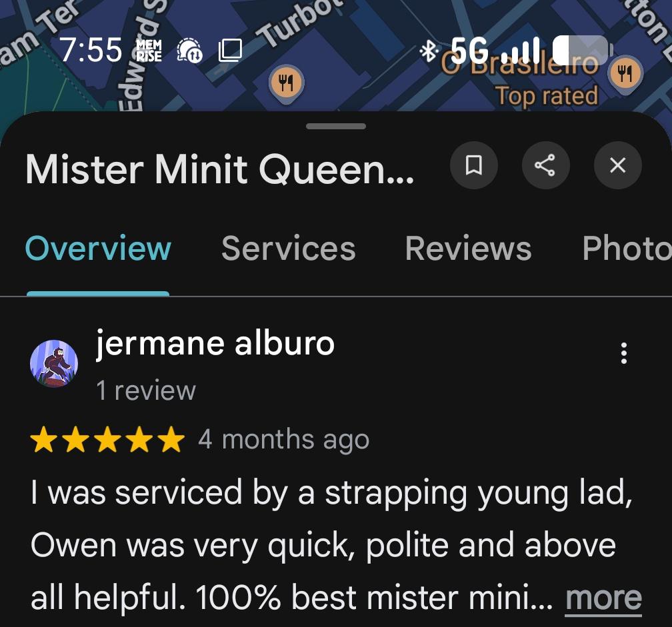The width and height of the screenshot is (672, 627).
Task: Tap the Mister Minit Queen title
Action: click(219, 170)
